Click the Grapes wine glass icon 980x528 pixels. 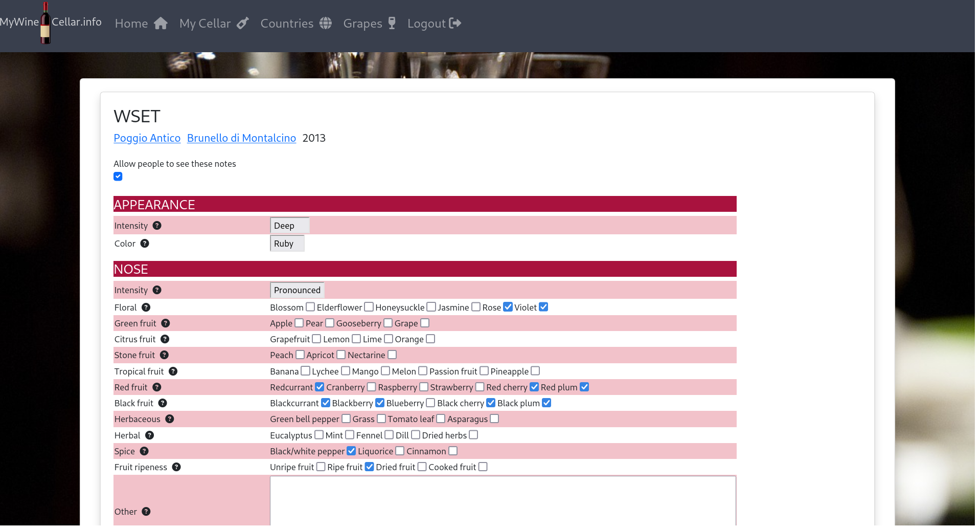(x=392, y=24)
